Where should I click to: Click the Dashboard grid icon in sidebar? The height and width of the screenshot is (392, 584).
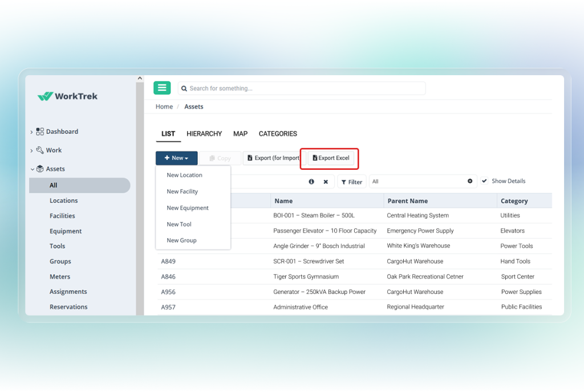pos(40,132)
